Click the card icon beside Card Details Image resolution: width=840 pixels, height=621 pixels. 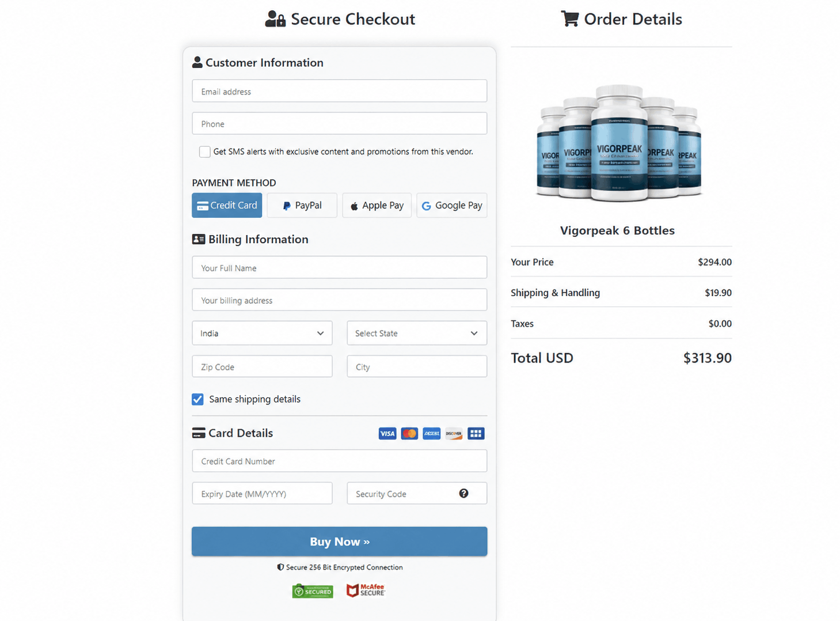199,433
